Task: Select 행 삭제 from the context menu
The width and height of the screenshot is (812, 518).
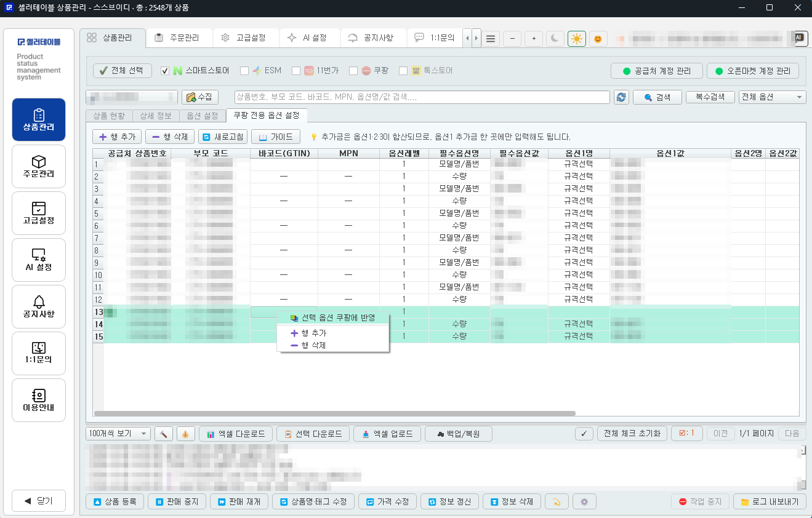Action: pyautogui.click(x=333, y=345)
